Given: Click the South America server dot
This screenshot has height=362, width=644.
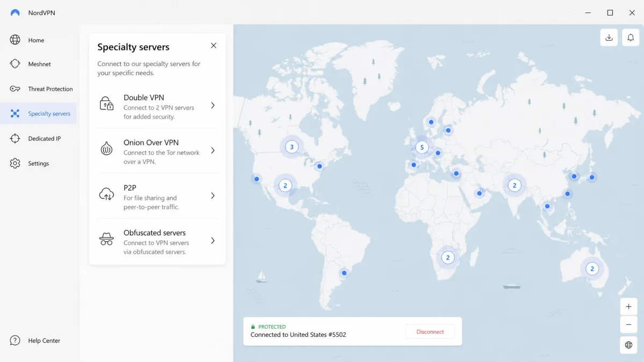Looking at the screenshot, I should (x=344, y=273).
